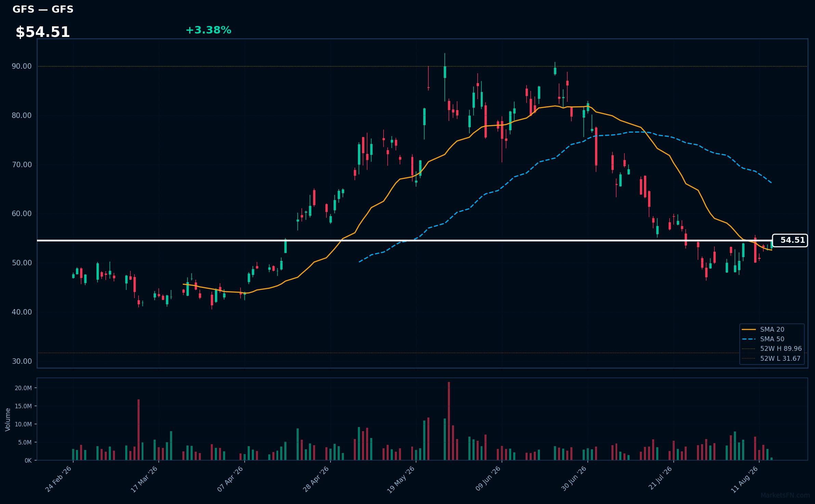This screenshot has height=504, width=815.
Task: Click the 10.0M volume axis label
Action: click(x=23, y=424)
